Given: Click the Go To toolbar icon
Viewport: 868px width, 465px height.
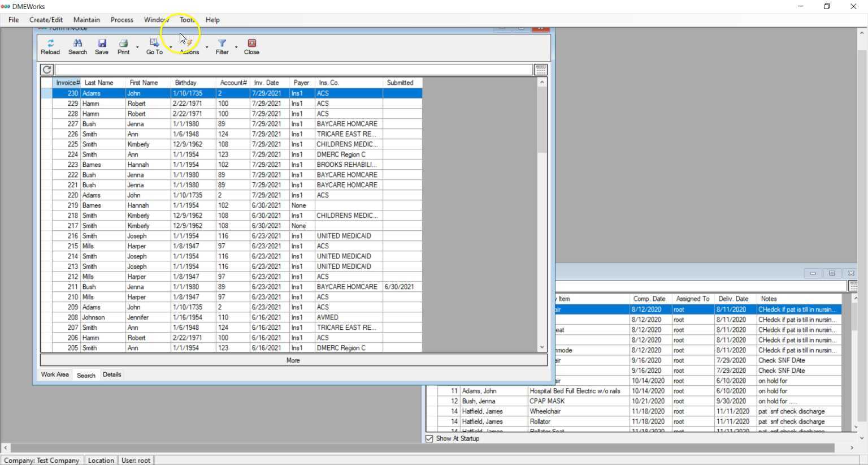Looking at the screenshot, I should [x=154, y=44].
